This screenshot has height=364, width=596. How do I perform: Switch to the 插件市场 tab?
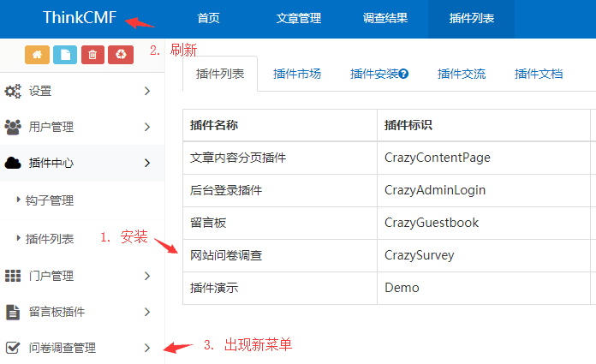(x=297, y=74)
